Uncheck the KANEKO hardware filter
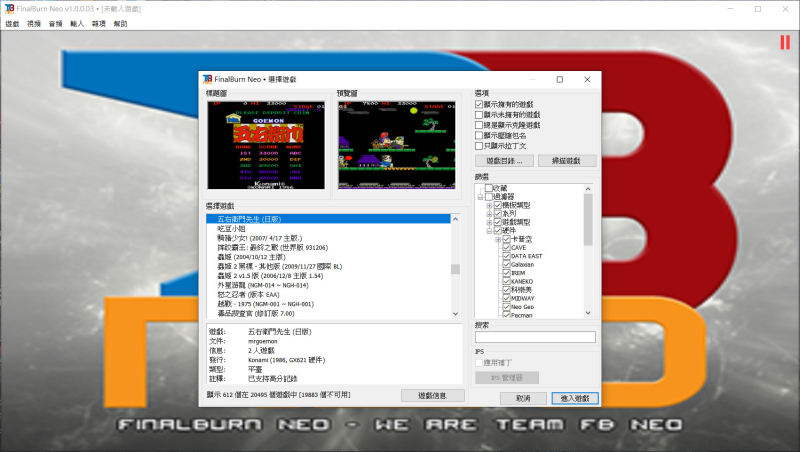The image size is (800, 452). tap(506, 281)
